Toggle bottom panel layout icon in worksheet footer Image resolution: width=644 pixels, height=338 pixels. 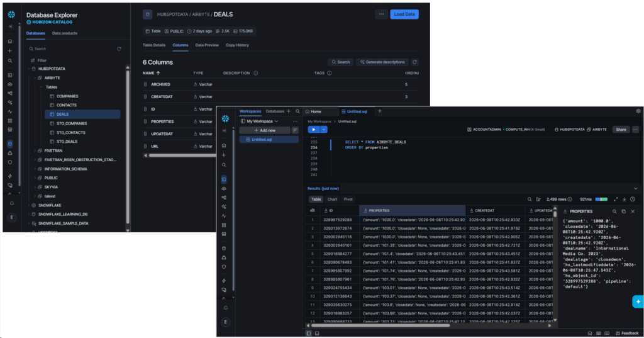(317, 334)
